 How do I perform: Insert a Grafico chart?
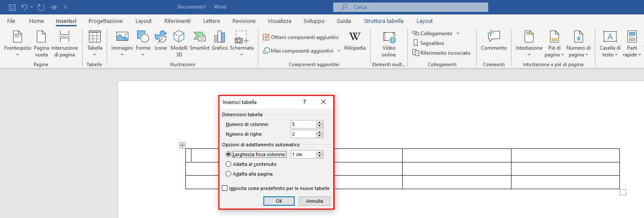(x=220, y=41)
